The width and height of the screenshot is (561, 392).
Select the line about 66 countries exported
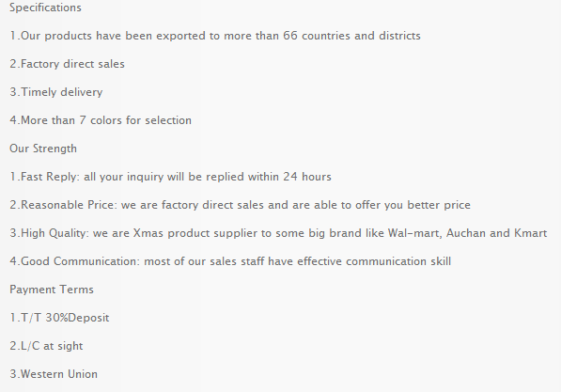pos(215,36)
